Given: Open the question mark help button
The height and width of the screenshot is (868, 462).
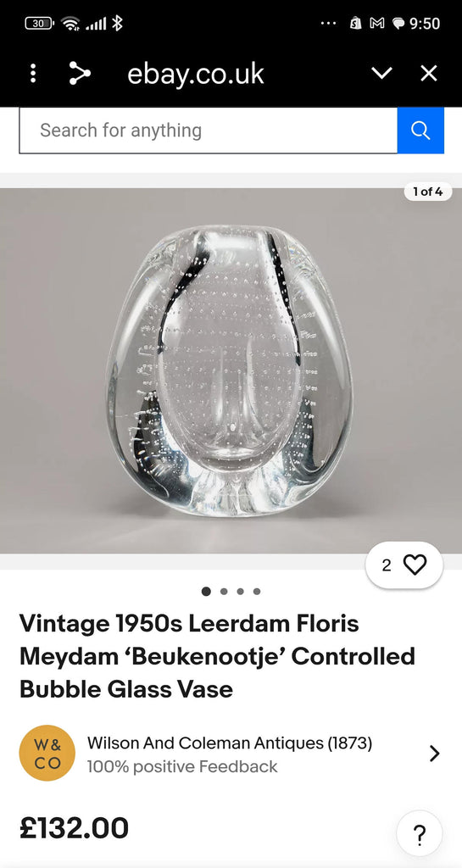Looking at the screenshot, I should pyautogui.click(x=420, y=833).
